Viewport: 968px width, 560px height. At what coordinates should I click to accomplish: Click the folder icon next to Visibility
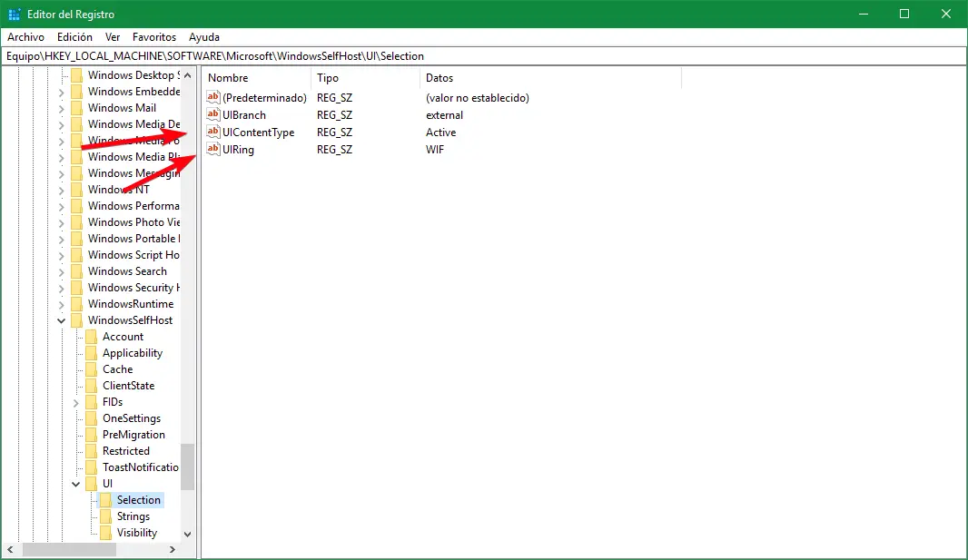click(106, 533)
